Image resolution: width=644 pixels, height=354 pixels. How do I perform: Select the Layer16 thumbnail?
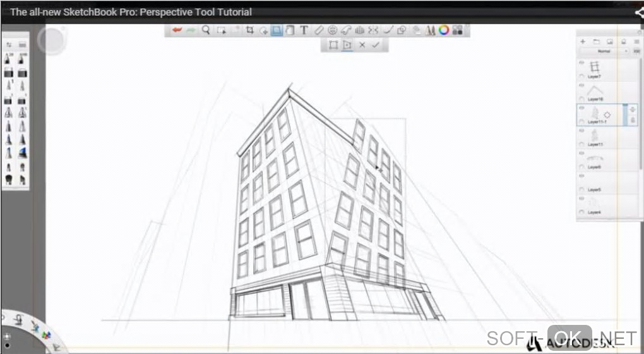(x=595, y=91)
